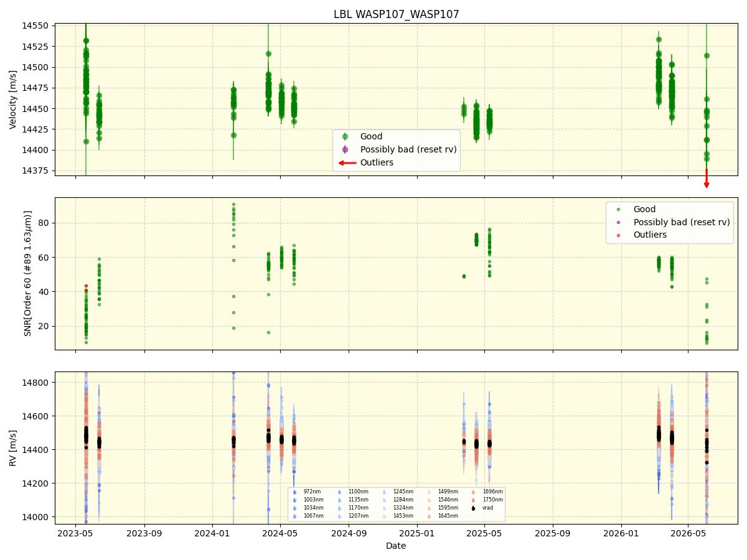The height and width of the screenshot is (560, 747).
Task: Click 'Outliers' text in the Velocity legend
Action: (377, 163)
